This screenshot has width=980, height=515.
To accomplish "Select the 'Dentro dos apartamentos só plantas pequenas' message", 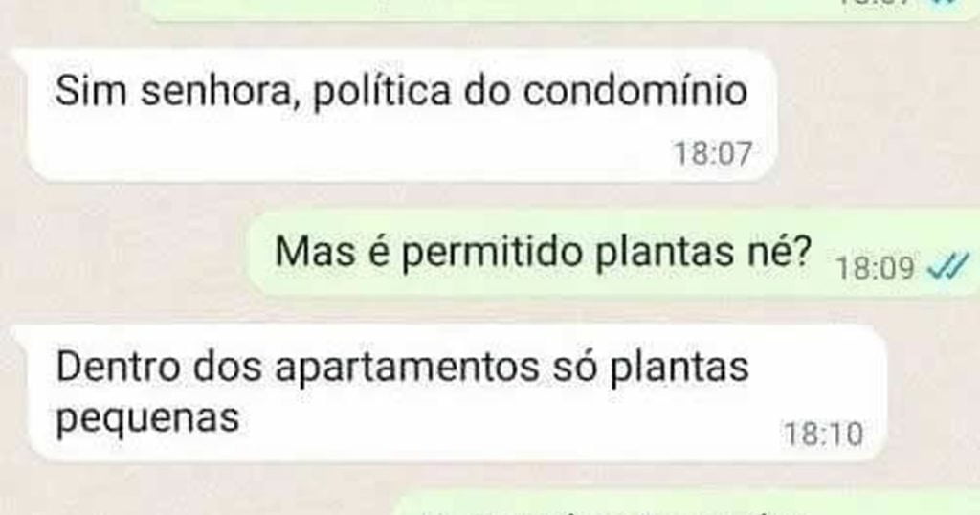I will [457, 393].
